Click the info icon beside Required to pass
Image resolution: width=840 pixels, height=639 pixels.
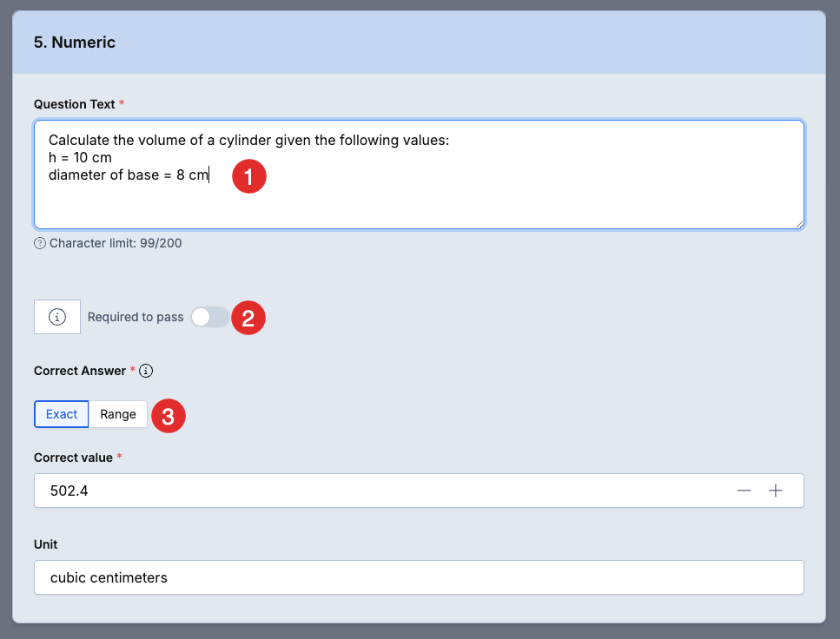(57, 317)
